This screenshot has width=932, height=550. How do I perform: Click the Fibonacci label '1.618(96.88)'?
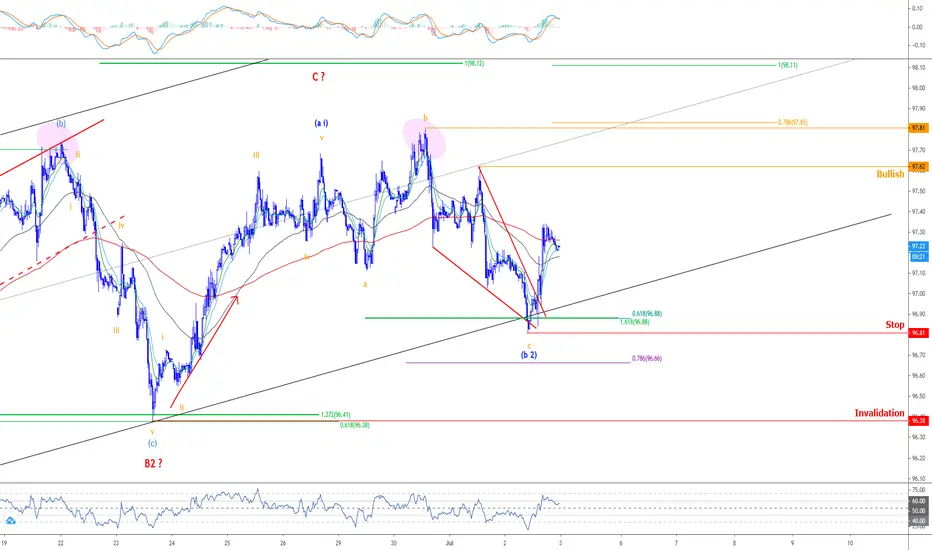tap(634, 322)
